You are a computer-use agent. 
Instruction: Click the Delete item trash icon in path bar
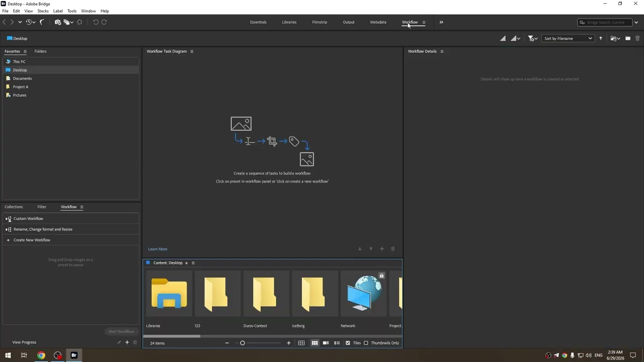(637, 38)
